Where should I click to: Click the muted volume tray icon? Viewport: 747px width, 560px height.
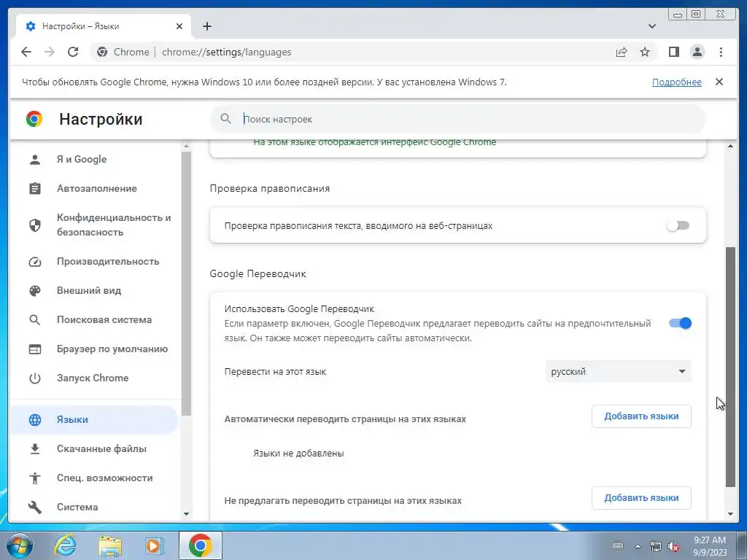click(673, 546)
